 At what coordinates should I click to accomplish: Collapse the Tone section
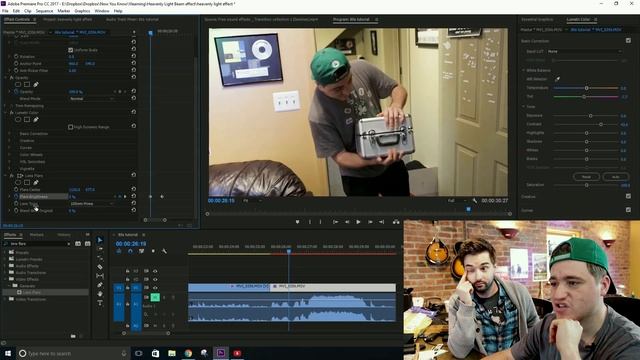(524, 107)
